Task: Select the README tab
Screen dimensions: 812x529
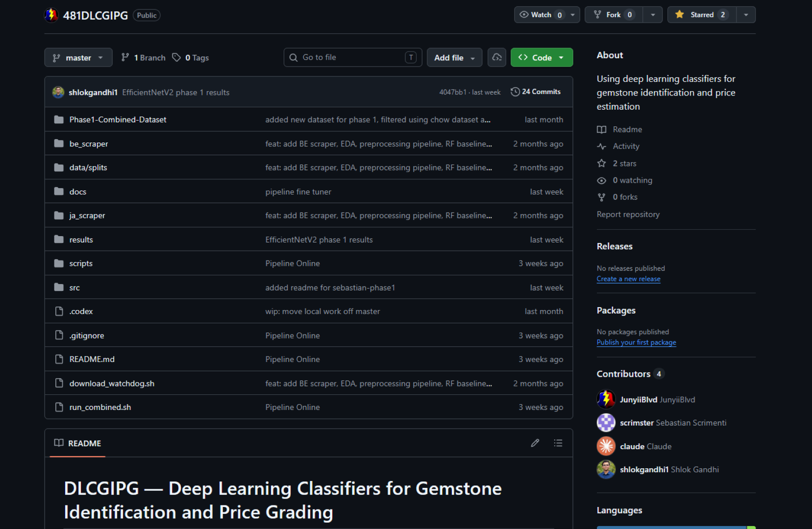Action: pos(77,443)
